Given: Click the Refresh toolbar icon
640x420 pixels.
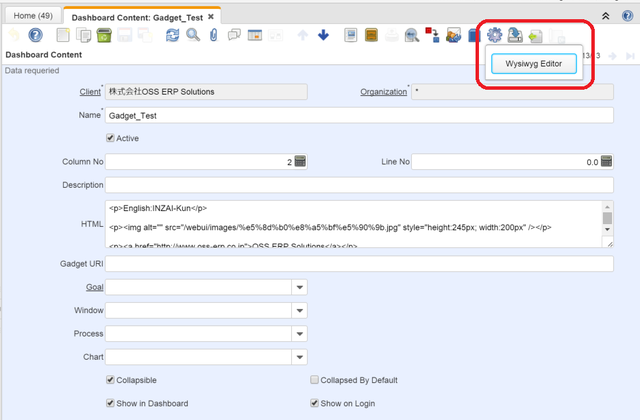Looking at the screenshot, I should coord(172,36).
